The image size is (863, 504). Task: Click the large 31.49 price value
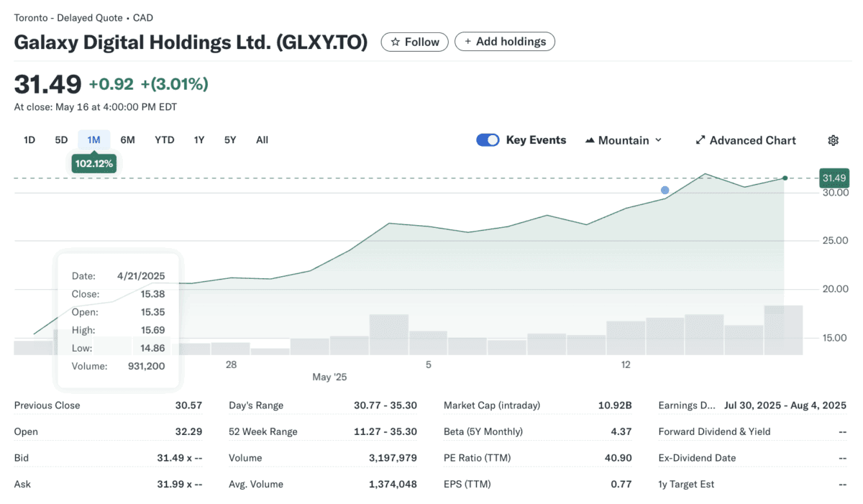tap(47, 84)
